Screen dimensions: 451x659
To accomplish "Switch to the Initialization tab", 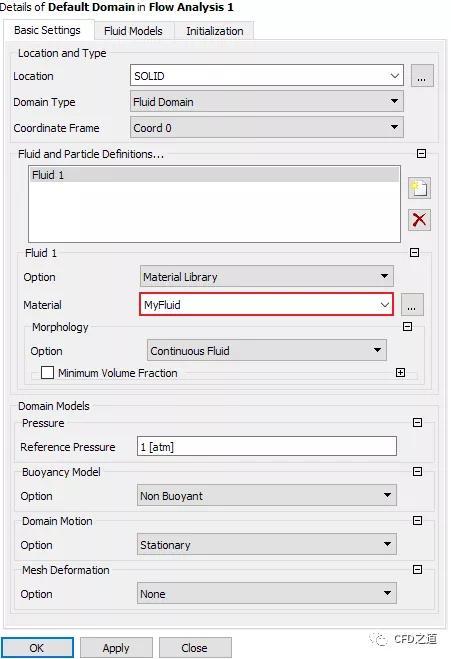I will [x=215, y=31].
